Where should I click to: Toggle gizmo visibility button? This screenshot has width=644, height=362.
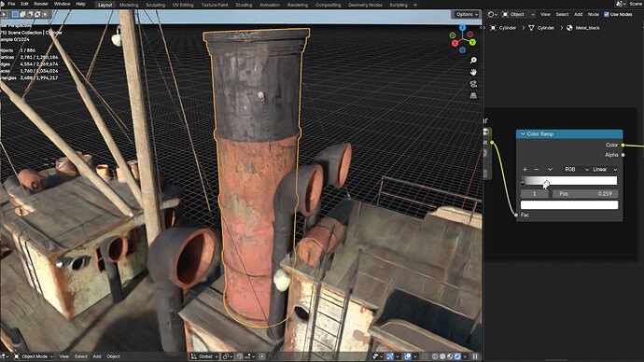tap(390, 356)
